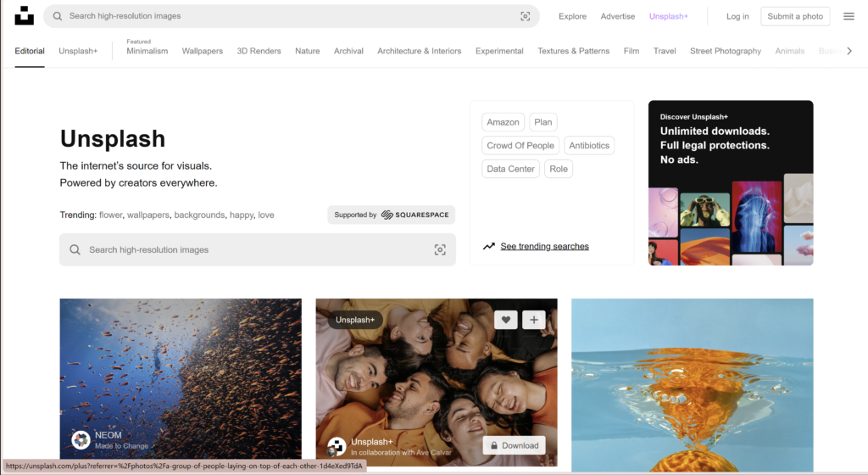Select the Nature category tab
The width and height of the screenshot is (868, 475).
click(x=307, y=51)
